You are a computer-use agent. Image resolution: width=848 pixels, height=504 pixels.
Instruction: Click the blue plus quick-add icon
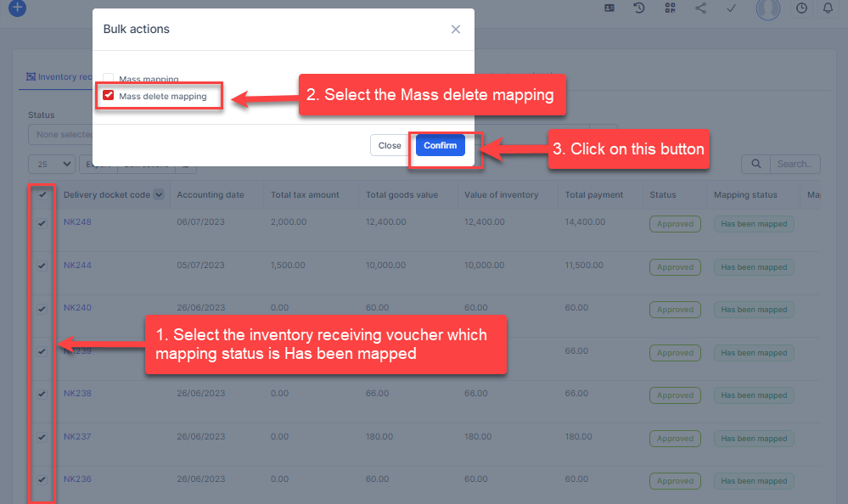coord(17,8)
